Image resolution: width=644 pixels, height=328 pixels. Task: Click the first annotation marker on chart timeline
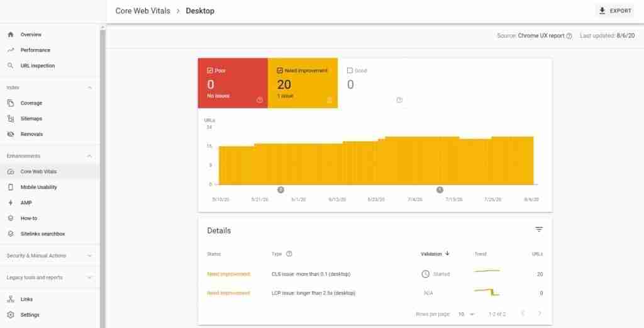pos(280,190)
